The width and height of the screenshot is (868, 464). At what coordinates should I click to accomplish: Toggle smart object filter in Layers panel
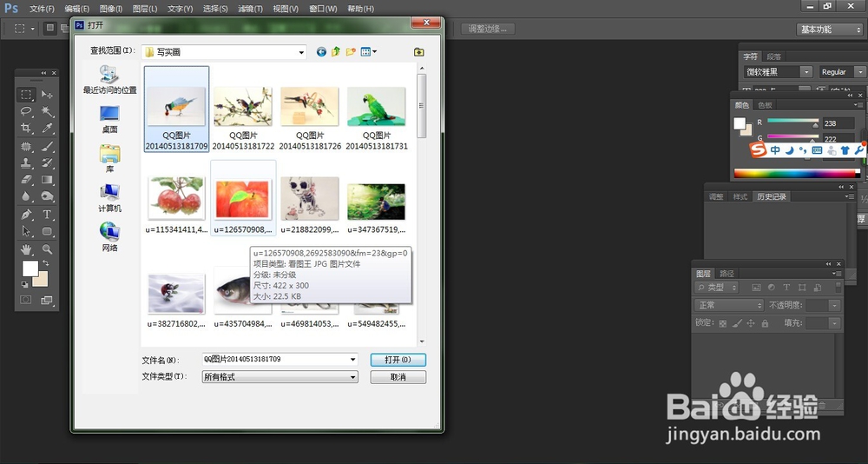click(818, 288)
